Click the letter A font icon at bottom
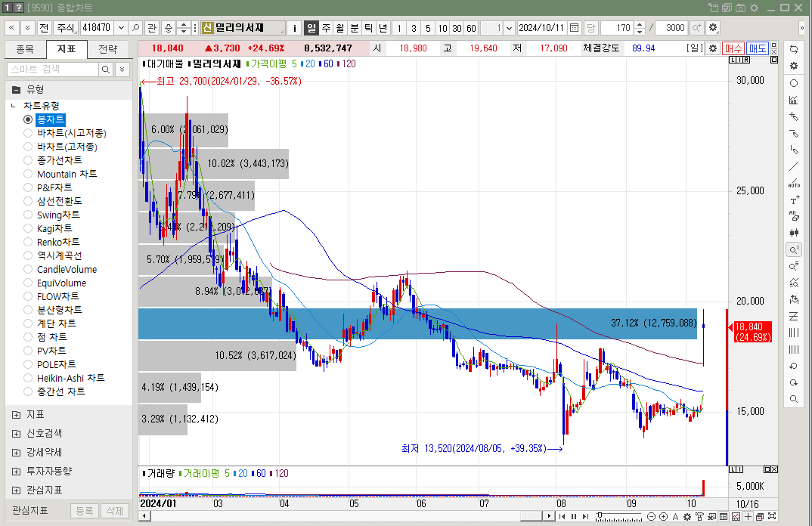Viewport: 812px width, 526px height. coord(675,517)
